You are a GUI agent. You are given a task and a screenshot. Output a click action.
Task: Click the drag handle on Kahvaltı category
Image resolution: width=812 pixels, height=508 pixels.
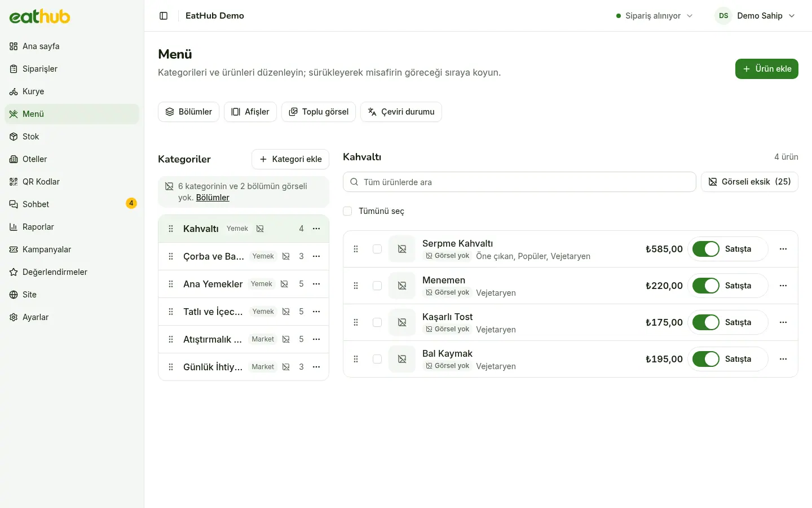click(x=171, y=229)
